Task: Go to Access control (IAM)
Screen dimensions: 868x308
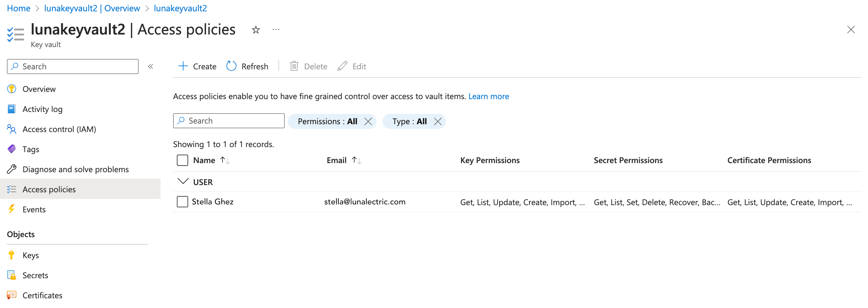Action: [x=59, y=130]
